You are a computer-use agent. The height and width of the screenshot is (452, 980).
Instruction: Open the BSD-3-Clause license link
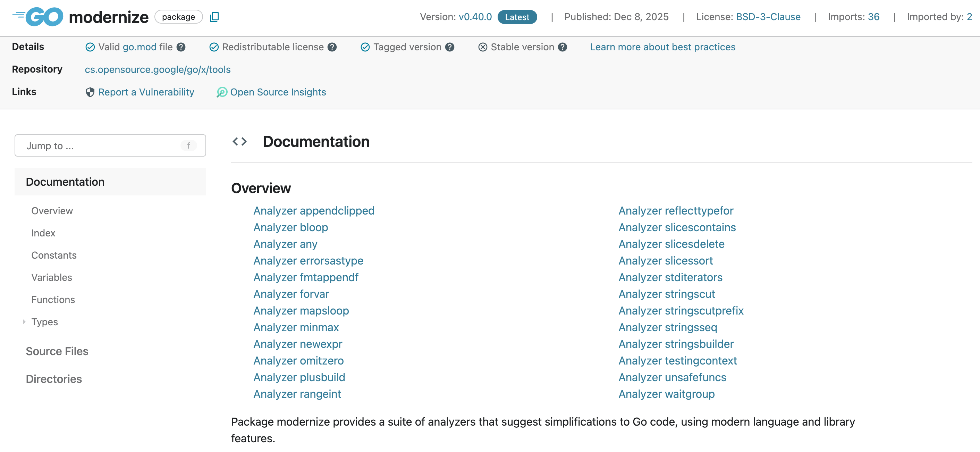768,17
